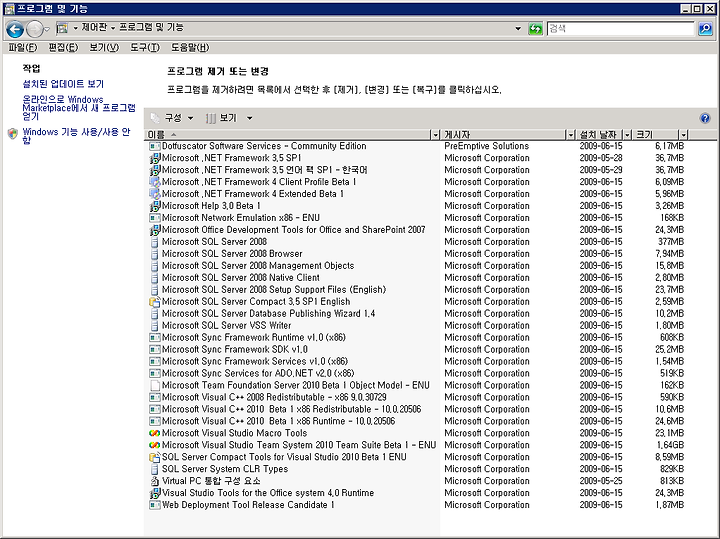The width and height of the screenshot is (720, 539).
Task: Open the 이름 column filter dropdown arrow
Action: [x=435, y=135]
